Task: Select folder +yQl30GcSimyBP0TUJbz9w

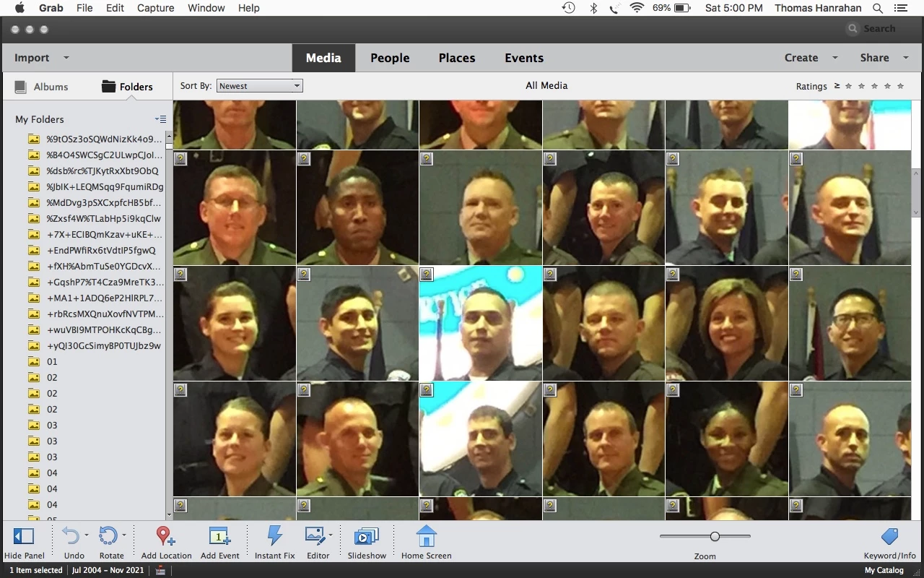Action: (103, 345)
